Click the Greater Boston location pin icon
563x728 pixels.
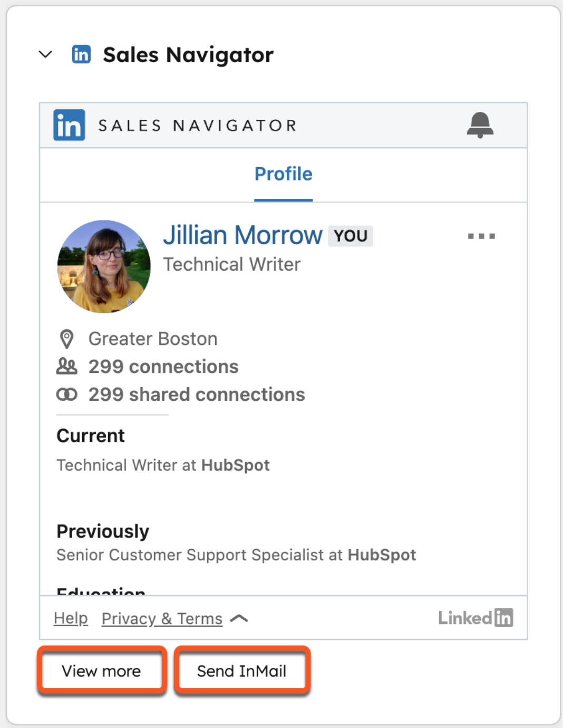pyautogui.click(x=67, y=339)
